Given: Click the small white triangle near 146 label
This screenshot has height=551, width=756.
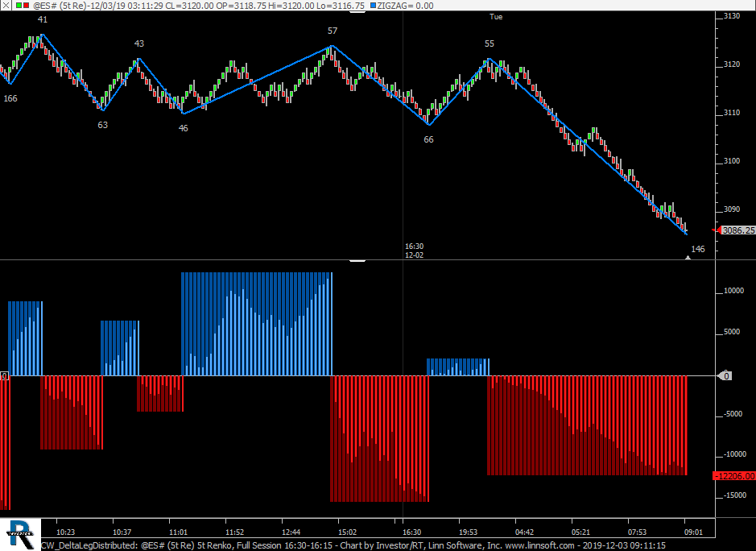Looking at the screenshot, I should 688,258.
